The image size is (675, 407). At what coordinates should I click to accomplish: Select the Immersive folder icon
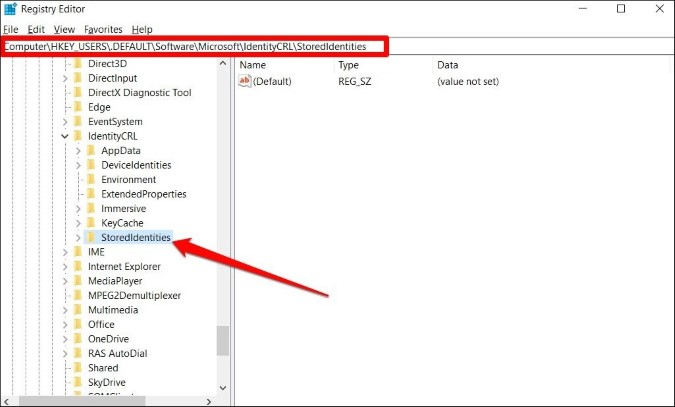point(91,208)
